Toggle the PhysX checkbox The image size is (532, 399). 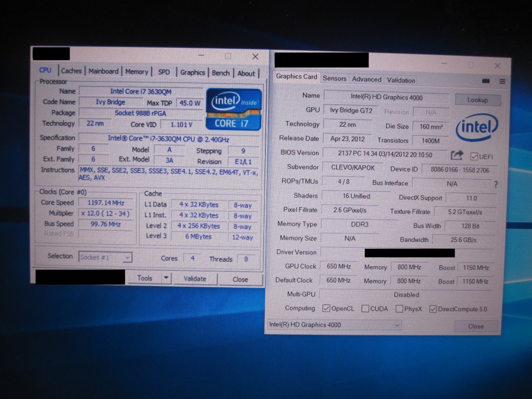tap(400, 309)
